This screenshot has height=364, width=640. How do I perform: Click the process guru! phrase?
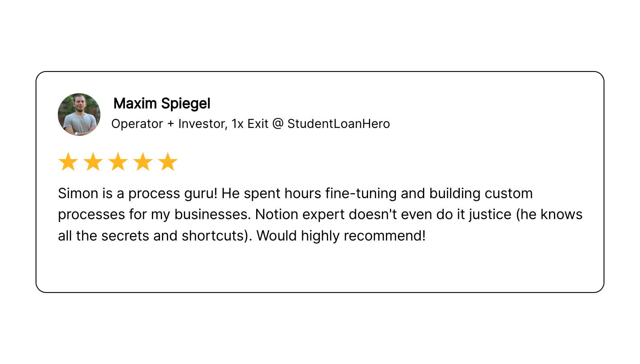[173, 194]
